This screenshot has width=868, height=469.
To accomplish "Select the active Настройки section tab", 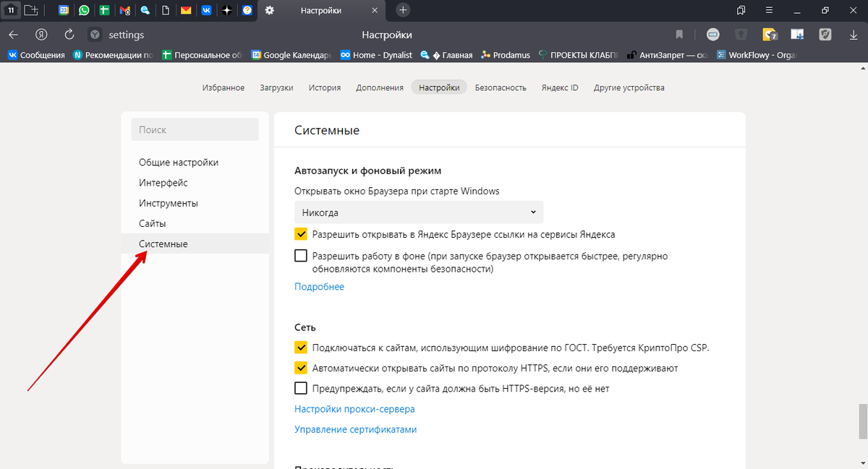I will coord(439,87).
